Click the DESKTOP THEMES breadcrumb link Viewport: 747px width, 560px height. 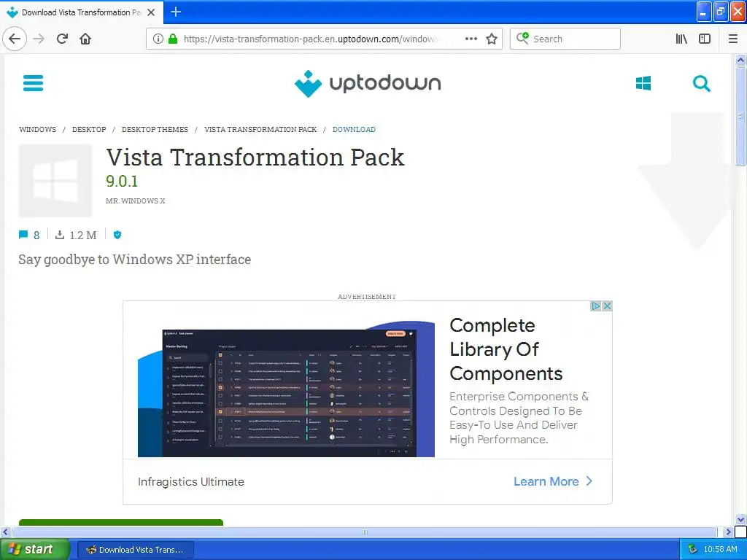click(x=155, y=130)
